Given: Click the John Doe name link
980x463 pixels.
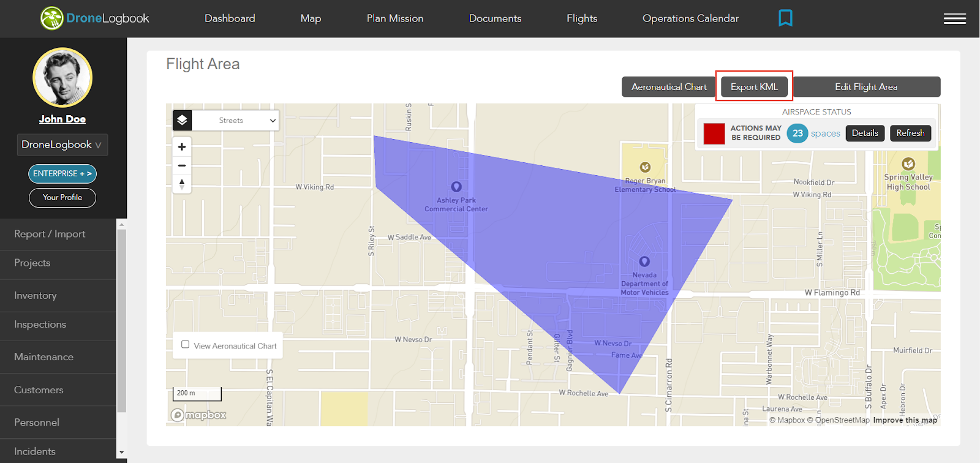Looking at the screenshot, I should point(62,119).
